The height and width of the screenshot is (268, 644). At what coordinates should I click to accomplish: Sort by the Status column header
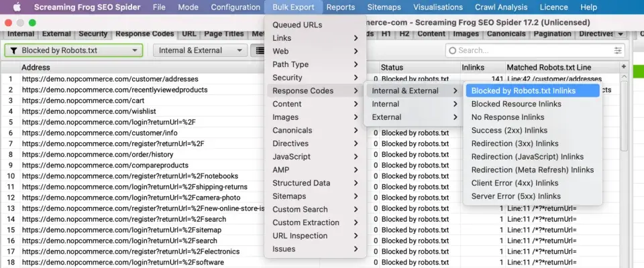tap(420, 67)
